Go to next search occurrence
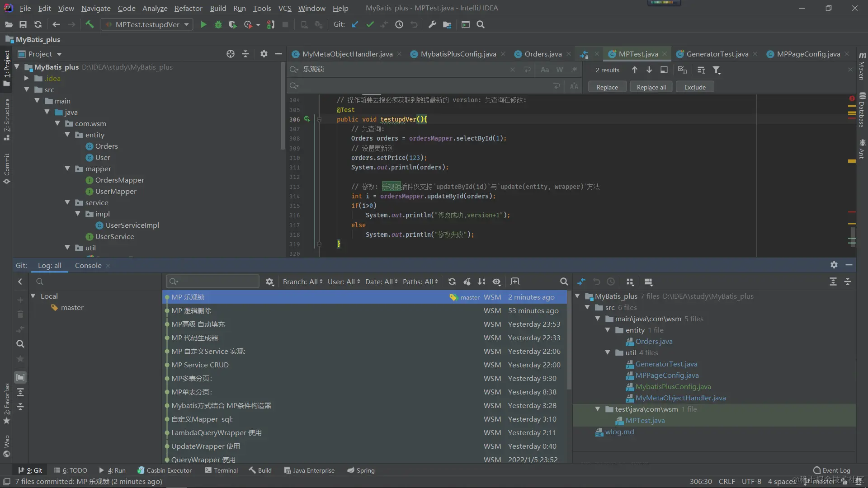868x488 pixels. point(649,70)
